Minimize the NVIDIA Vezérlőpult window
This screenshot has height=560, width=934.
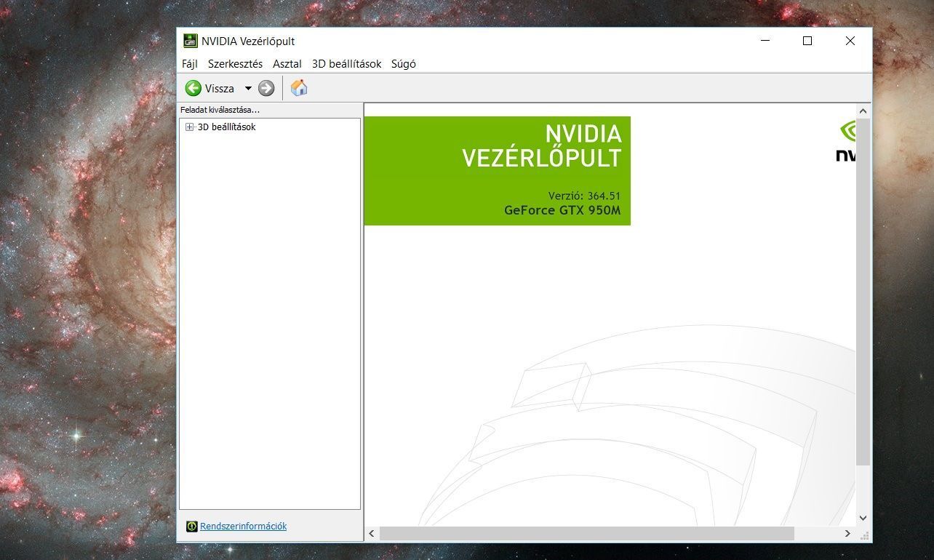(765, 41)
